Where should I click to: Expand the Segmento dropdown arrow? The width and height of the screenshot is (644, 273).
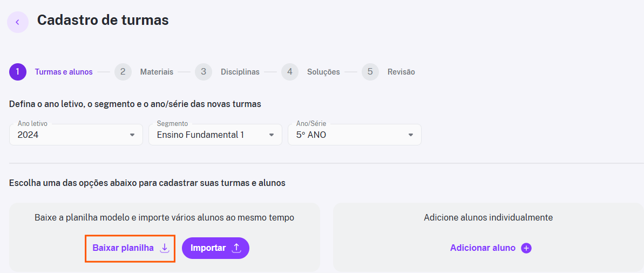[271, 135]
